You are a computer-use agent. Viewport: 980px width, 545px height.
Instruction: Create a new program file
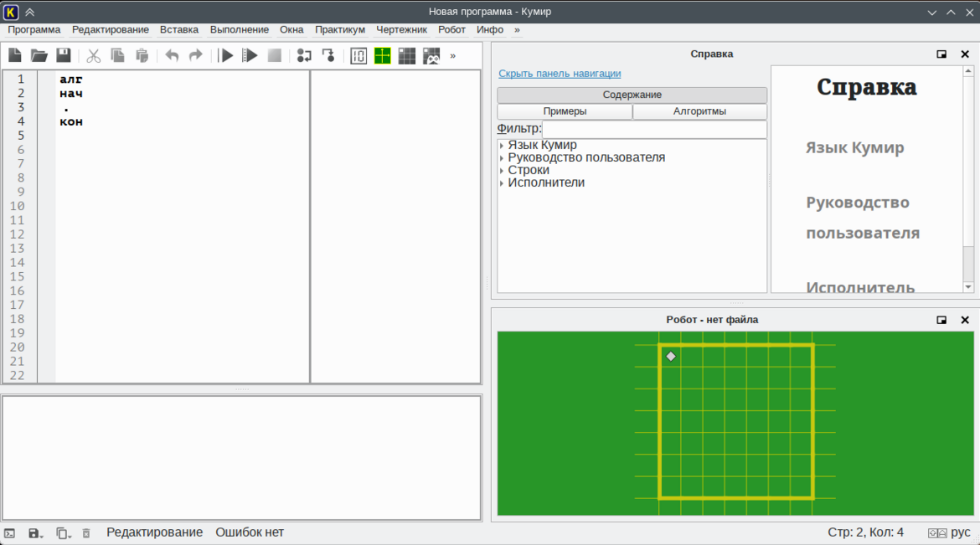click(15, 55)
